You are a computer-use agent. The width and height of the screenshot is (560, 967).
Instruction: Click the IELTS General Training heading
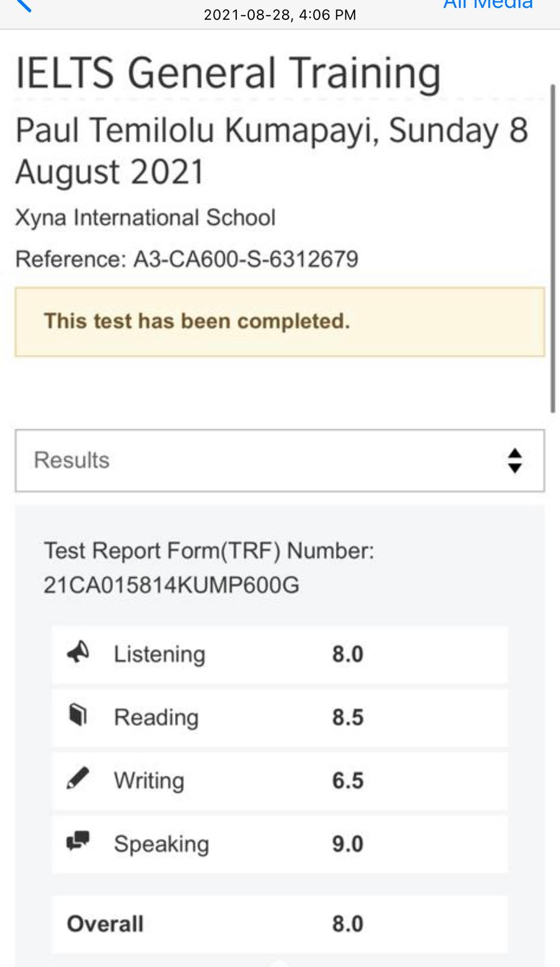pos(228,73)
